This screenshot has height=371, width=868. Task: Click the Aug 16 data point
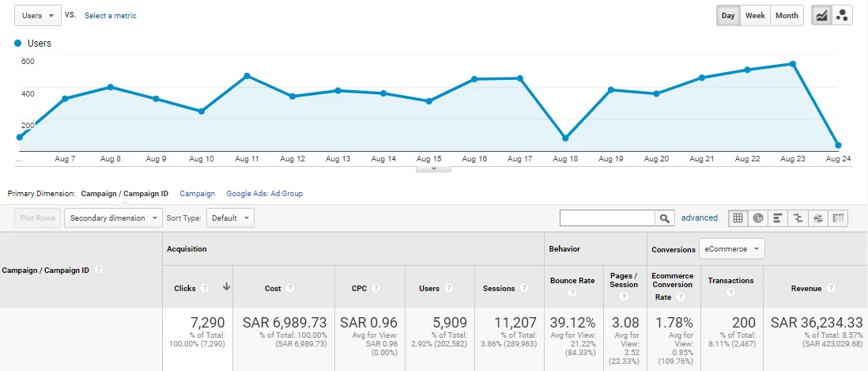click(474, 79)
